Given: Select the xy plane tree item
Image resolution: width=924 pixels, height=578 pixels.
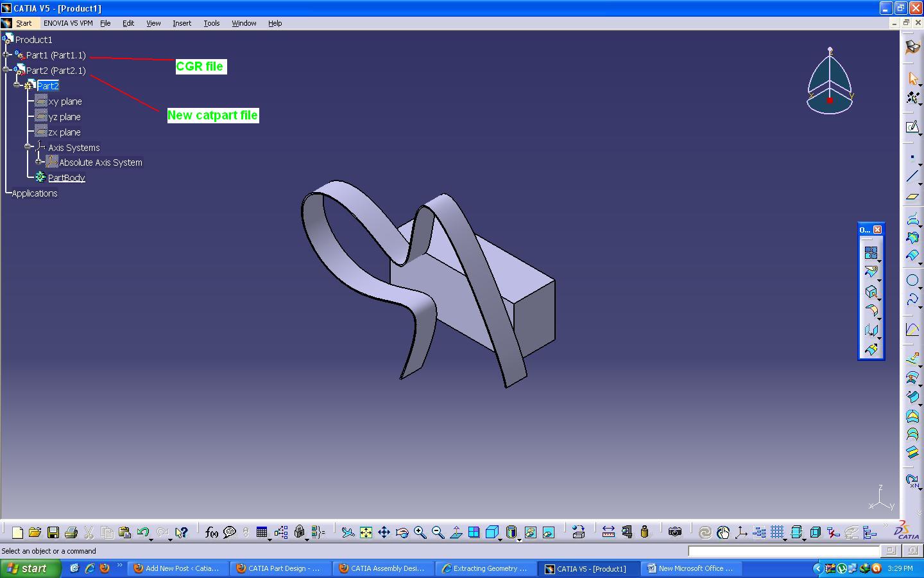Looking at the screenshot, I should (x=65, y=101).
